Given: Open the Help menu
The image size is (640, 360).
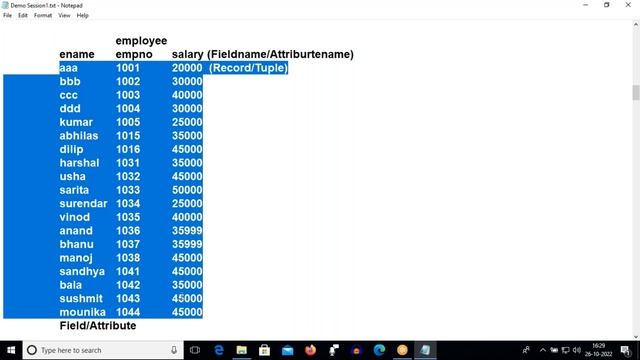Looking at the screenshot, I should [x=82, y=16].
